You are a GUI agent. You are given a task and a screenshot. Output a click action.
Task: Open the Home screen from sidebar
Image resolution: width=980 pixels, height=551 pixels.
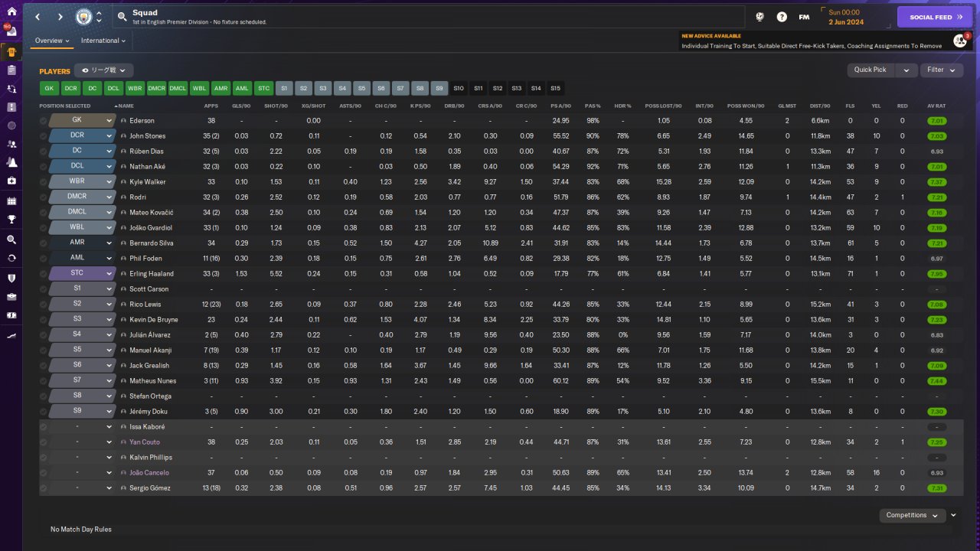click(11, 11)
